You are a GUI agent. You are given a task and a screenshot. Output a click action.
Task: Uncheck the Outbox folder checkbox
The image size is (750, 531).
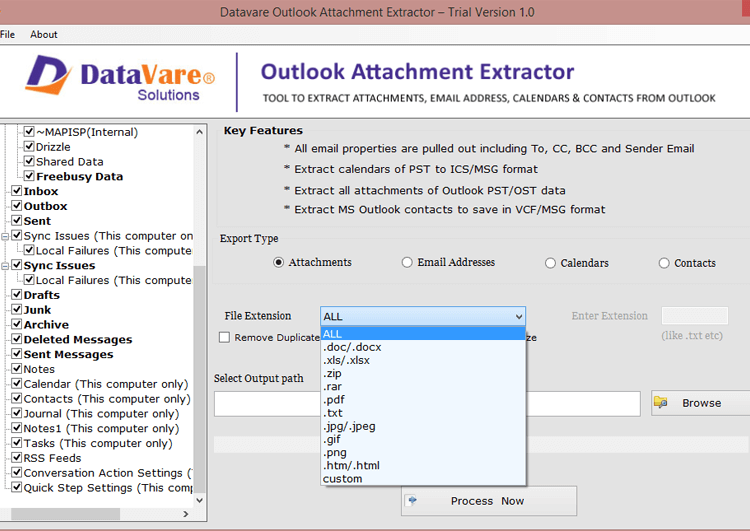click(17, 206)
